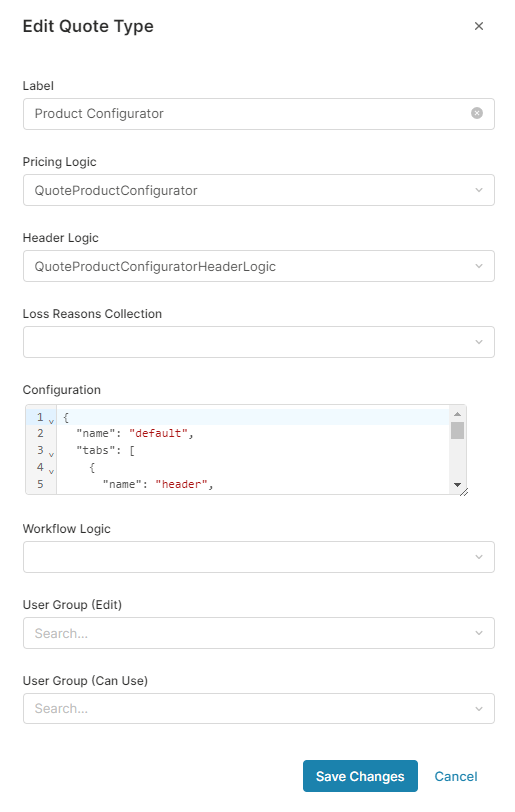Click the configuration editor scroll down arrow
The width and height of the screenshot is (515, 812).
[457, 485]
